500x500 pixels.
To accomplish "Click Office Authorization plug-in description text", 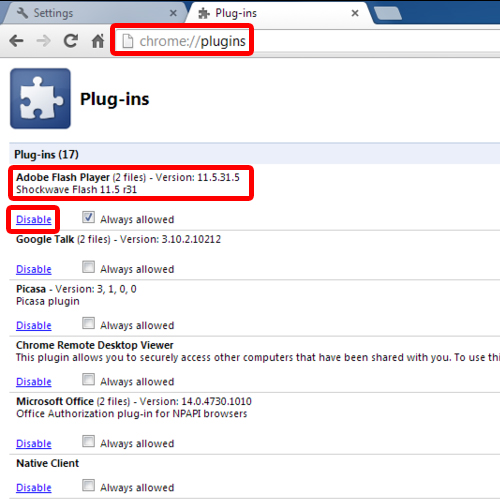I will click(x=132, y=414).
